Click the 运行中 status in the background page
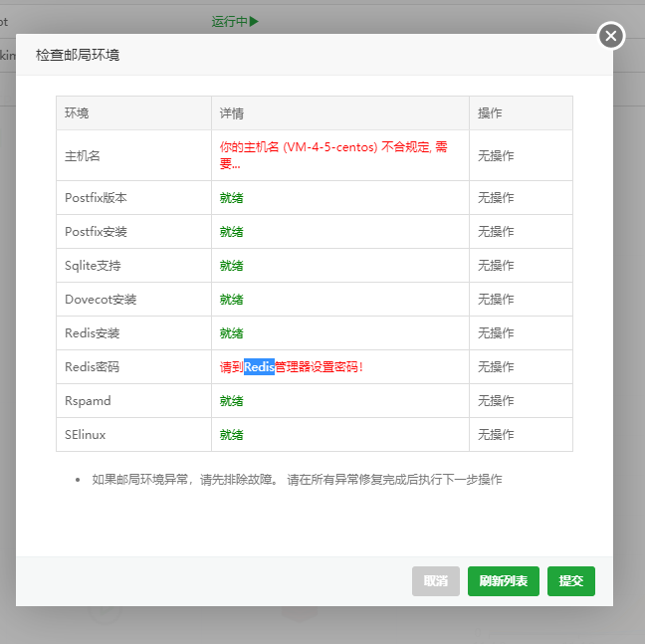Viewport: 645px width, 644px height. click(235, 21)
